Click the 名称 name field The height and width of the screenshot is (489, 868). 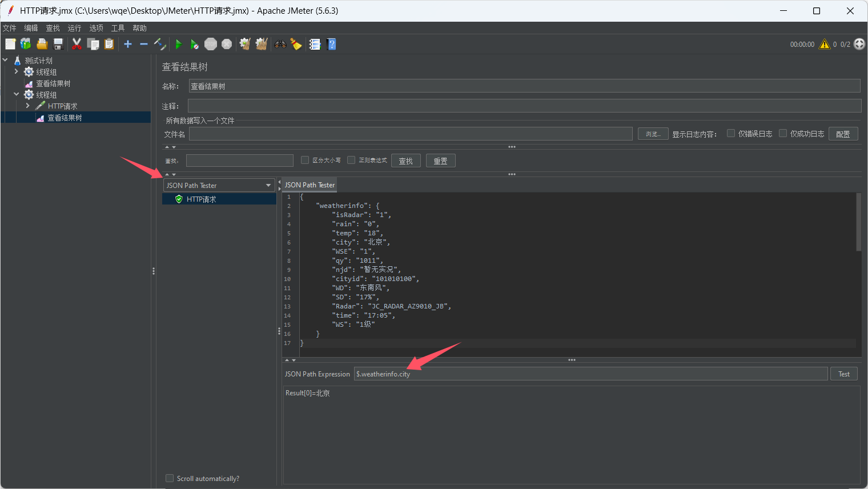point(524,86)
